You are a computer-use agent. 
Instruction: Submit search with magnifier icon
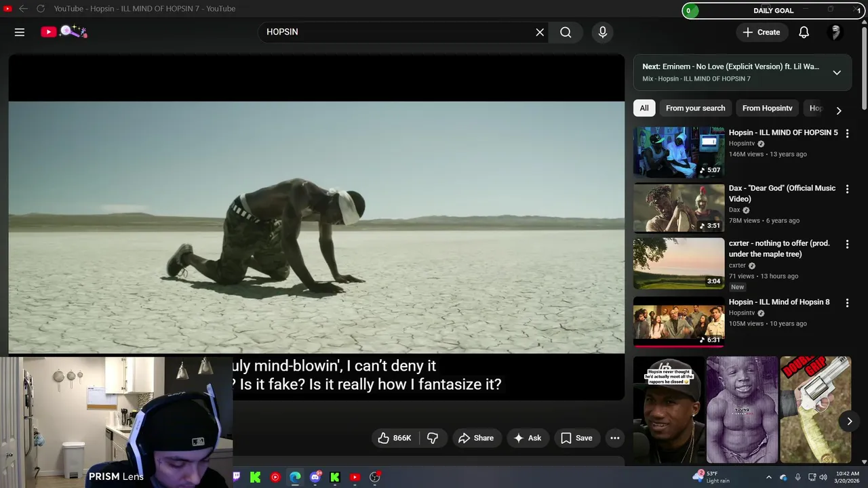pyautogui.click(x=566, y=32)
